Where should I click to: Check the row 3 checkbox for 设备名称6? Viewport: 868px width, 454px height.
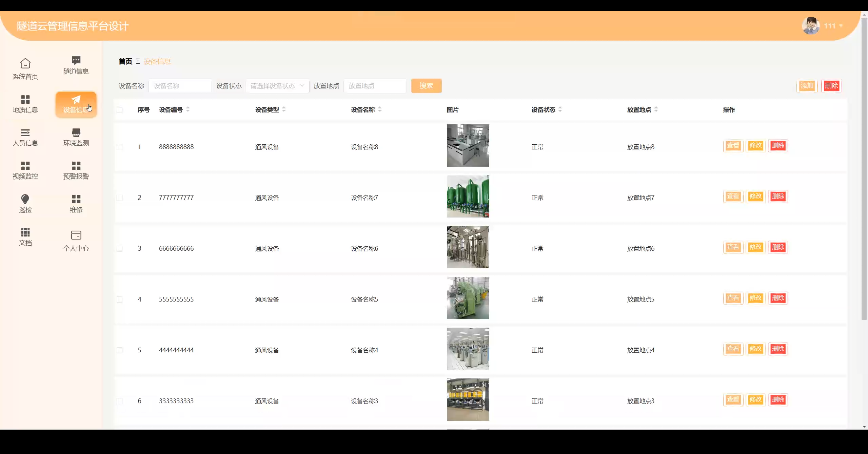(x=119, y=249)
